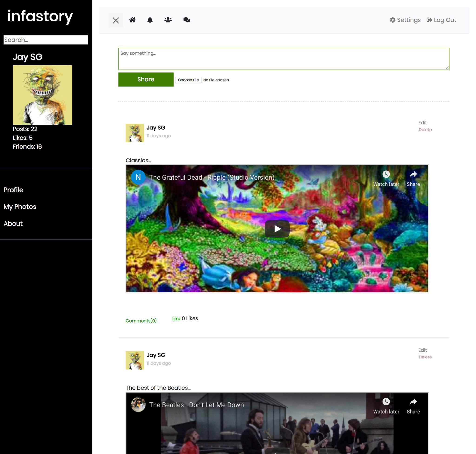Open About in the sidebar
The width and height of the screenshot is (476, 454).
[x=13, y=224]
